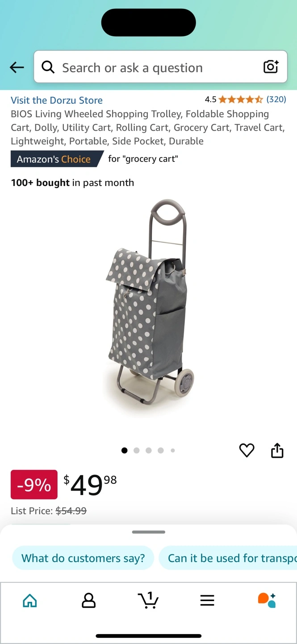Select "What do customers say?" chip

pos(83,558)
